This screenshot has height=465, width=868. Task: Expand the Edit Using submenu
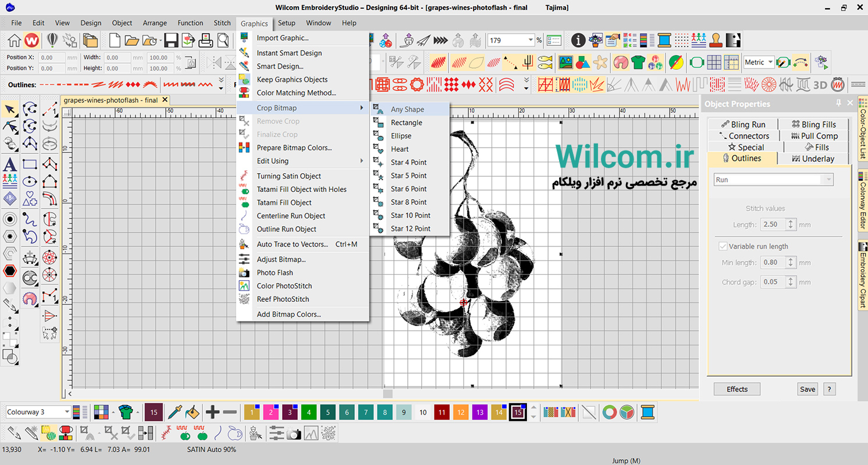click(303, 161)
